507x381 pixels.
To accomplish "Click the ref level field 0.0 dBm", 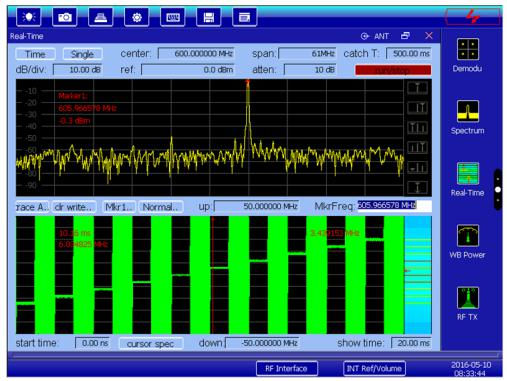I will pyautogui.click(x=188, y=70).
